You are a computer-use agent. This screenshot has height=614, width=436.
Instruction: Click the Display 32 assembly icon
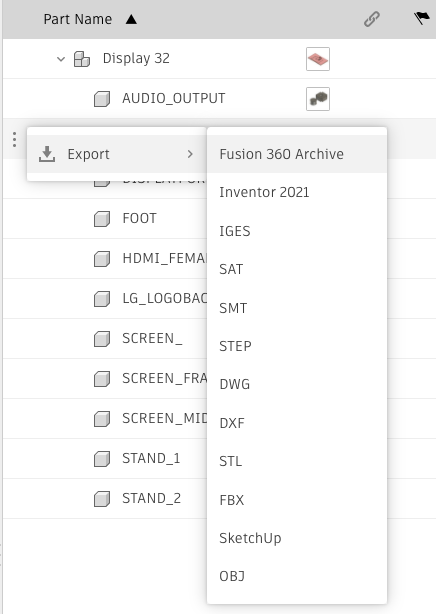(x=81, y=59)
